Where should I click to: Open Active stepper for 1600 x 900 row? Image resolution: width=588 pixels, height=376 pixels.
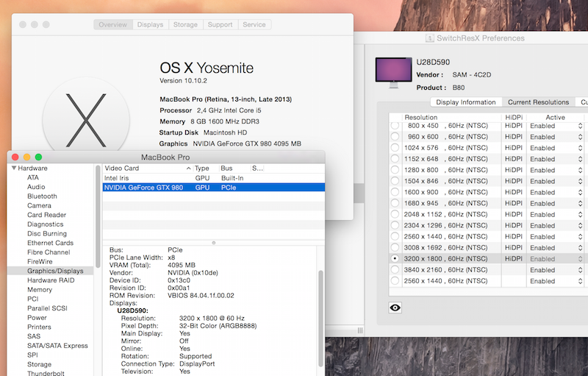(580, 192)
